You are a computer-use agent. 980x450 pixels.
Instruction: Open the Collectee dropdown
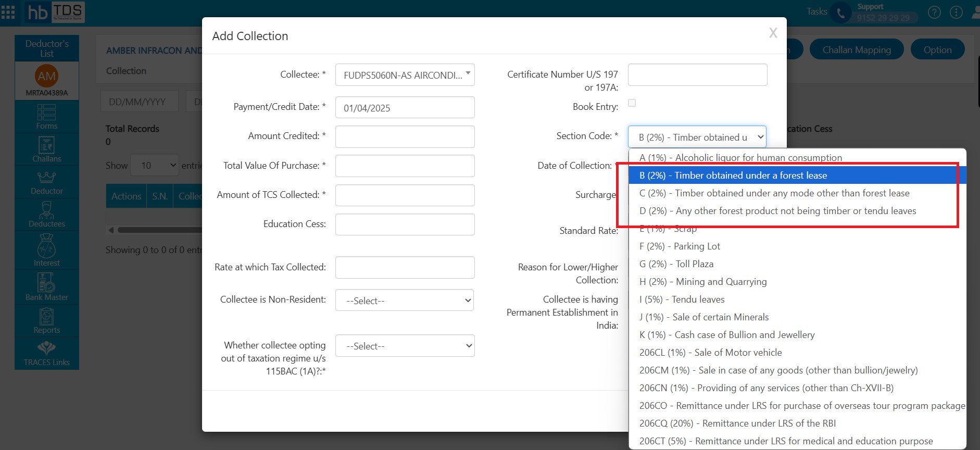(x=405, y=75)
